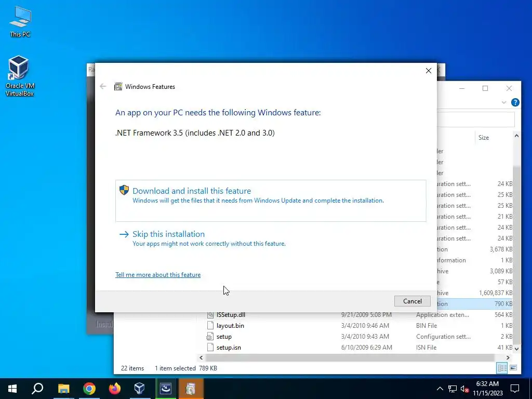
Task: Open Oracle VM VirtualBox desktop shortcut
Action: pyautogui.click(x=19, y=76)
